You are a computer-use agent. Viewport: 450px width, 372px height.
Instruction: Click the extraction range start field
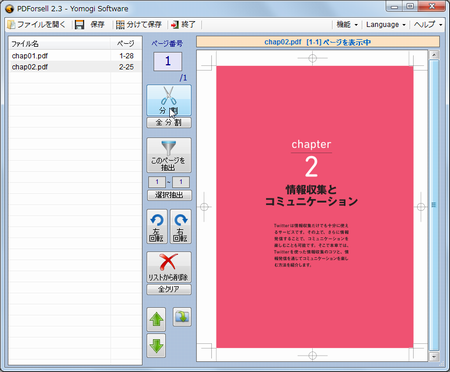pos(157,182)
